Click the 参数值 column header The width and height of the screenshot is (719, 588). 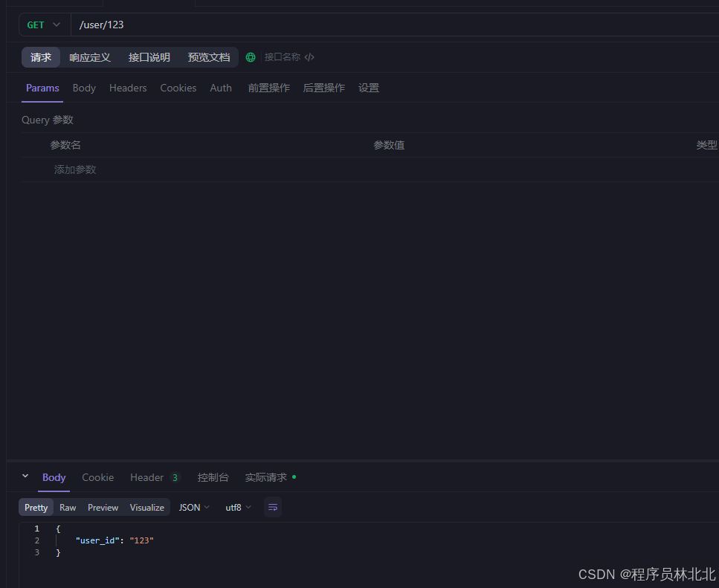(x=389, y=145)
